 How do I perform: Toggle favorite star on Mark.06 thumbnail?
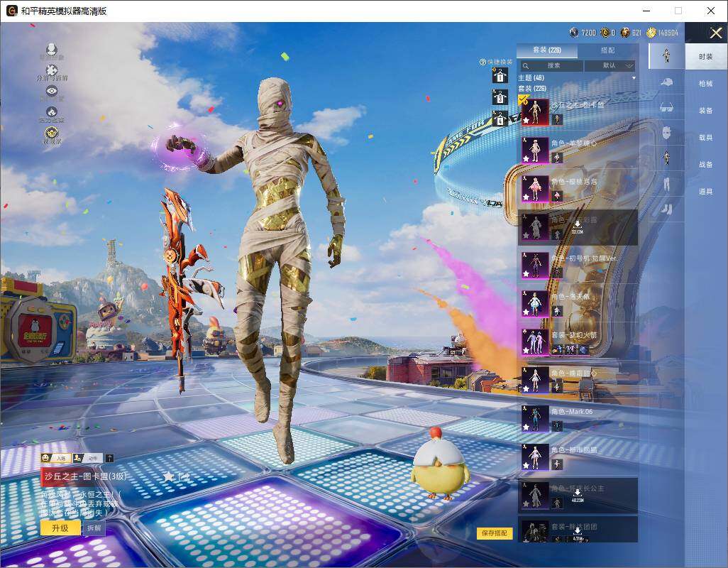[526, 427]
